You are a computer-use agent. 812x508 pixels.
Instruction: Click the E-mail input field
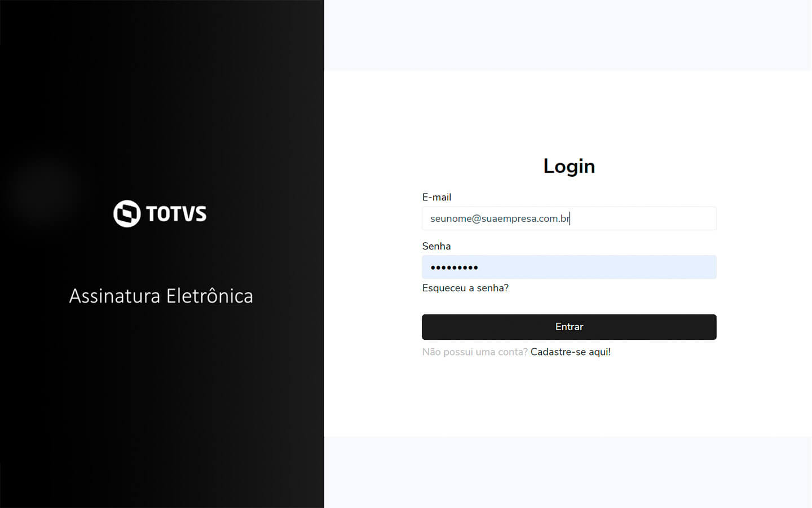(569, 218)
